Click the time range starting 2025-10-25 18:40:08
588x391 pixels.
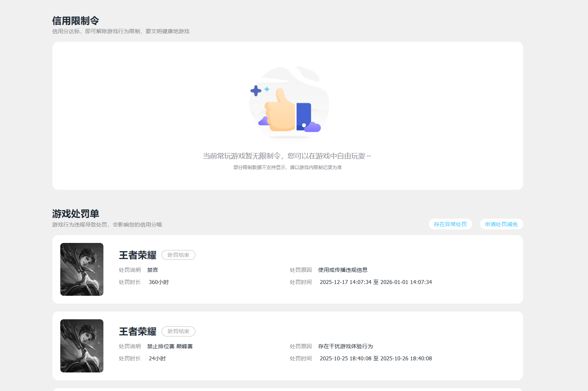pos(376,359)
